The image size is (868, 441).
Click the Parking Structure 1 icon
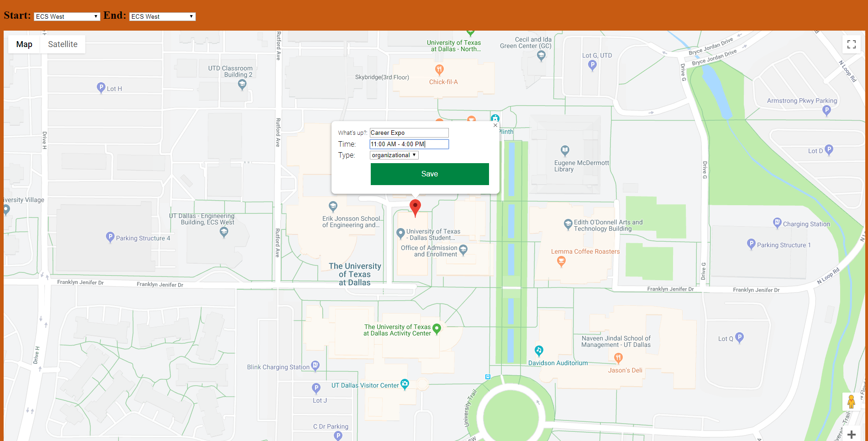[x=751, y=244]
